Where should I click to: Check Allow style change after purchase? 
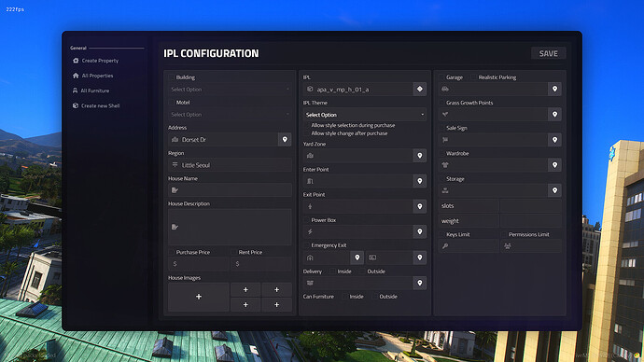coord(306,133)
